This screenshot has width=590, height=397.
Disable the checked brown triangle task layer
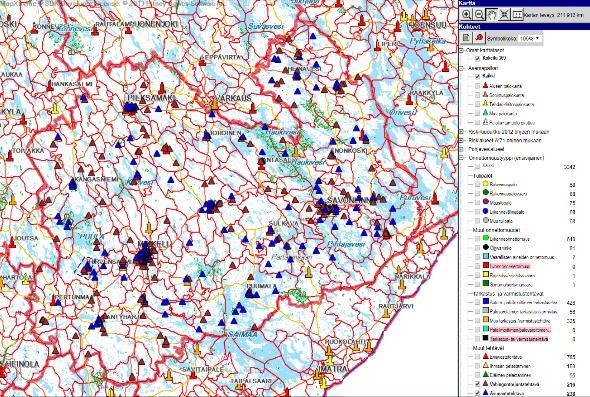click(x=477, y=384)
